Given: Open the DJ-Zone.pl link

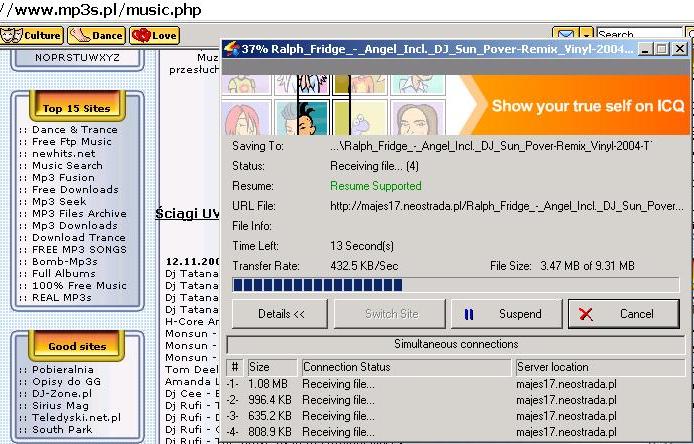Looking at the screenshot, I should coord(62,394).
